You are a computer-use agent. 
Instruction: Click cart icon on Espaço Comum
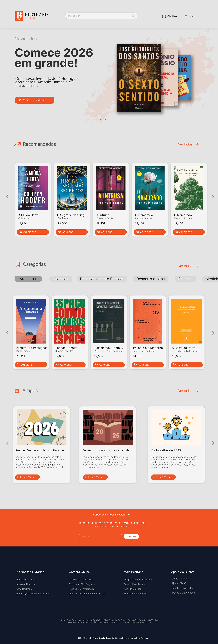(x=57, y=365)
